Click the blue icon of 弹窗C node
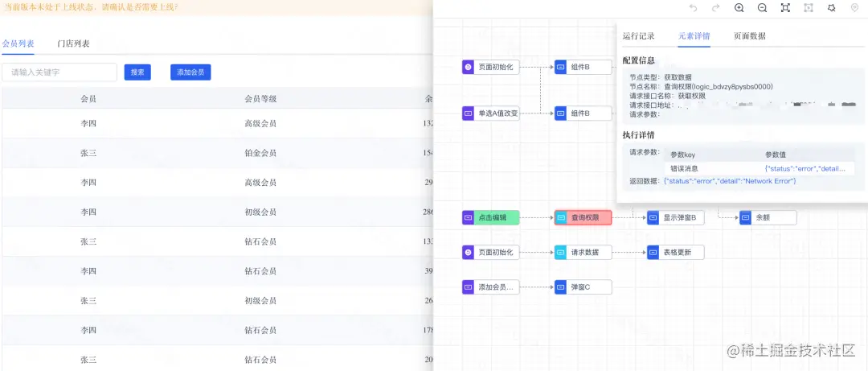Image resolution: width=868 pixels, height=371 pixels. pyautogui.click(x=561, y=287)
